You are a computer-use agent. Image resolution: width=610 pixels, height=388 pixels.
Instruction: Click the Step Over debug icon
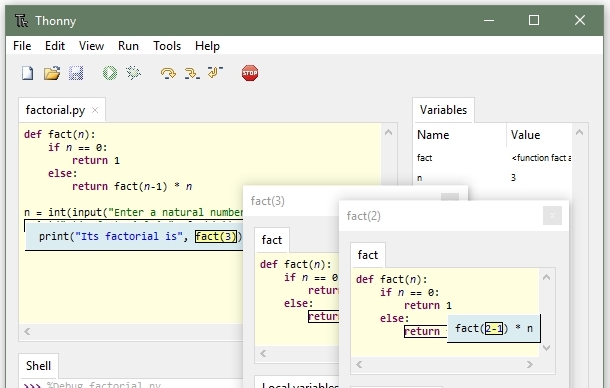click(x=168, y=73)
